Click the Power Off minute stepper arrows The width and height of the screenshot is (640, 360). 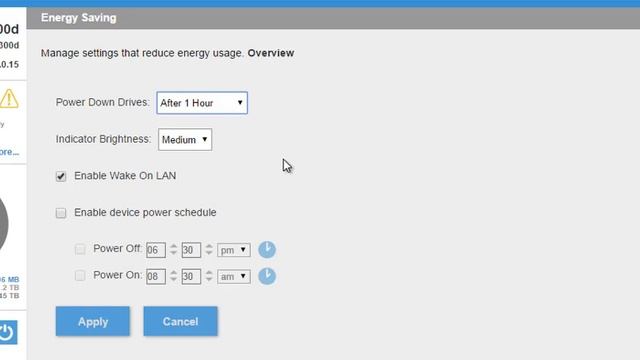(209, 249)
